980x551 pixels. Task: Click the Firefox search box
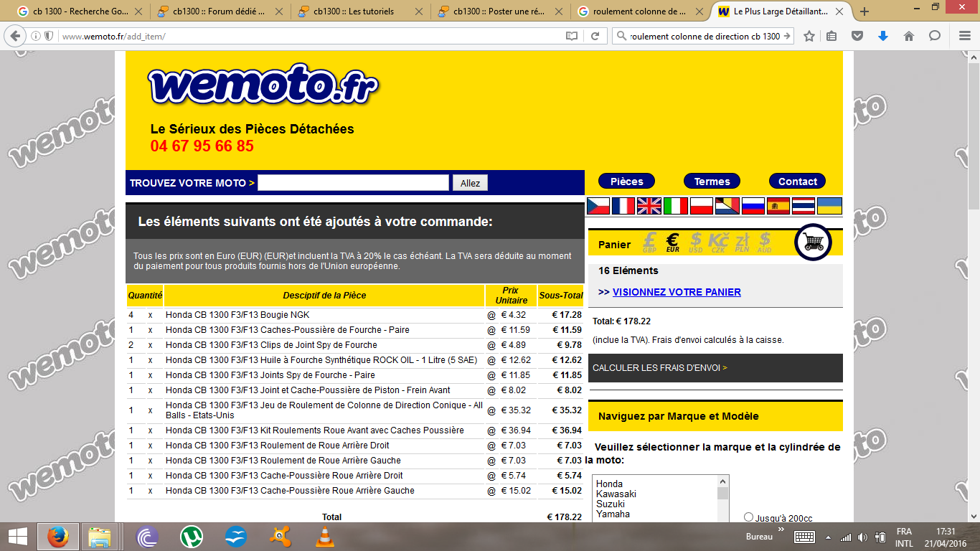703,36
